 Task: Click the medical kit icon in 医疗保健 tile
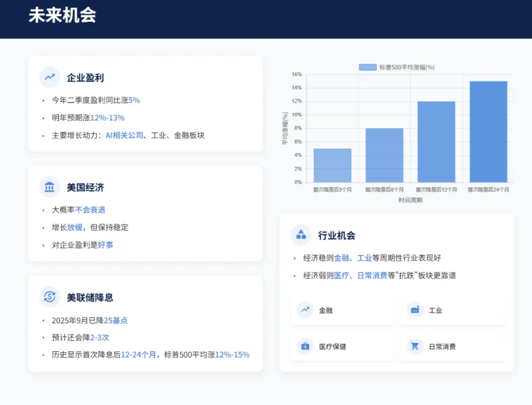[x=305, y=347]
